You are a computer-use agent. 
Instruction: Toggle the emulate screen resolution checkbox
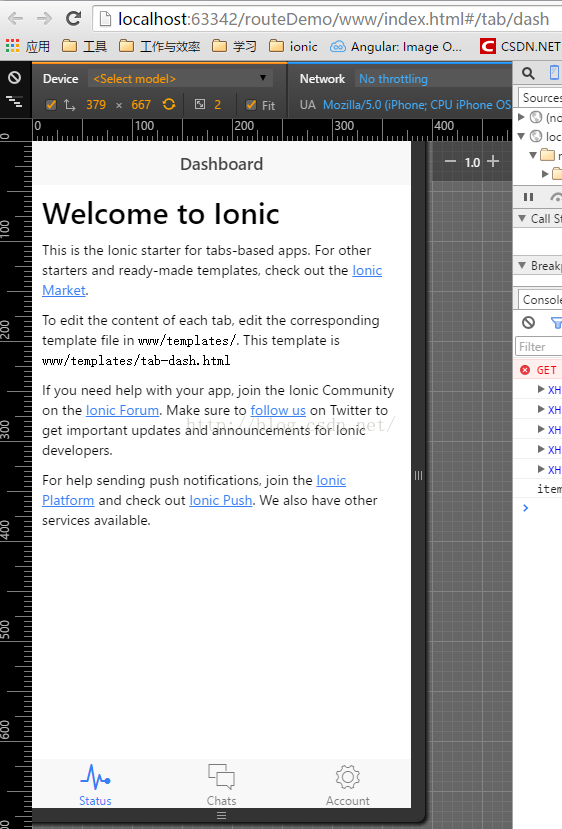[x=51, y=105]
